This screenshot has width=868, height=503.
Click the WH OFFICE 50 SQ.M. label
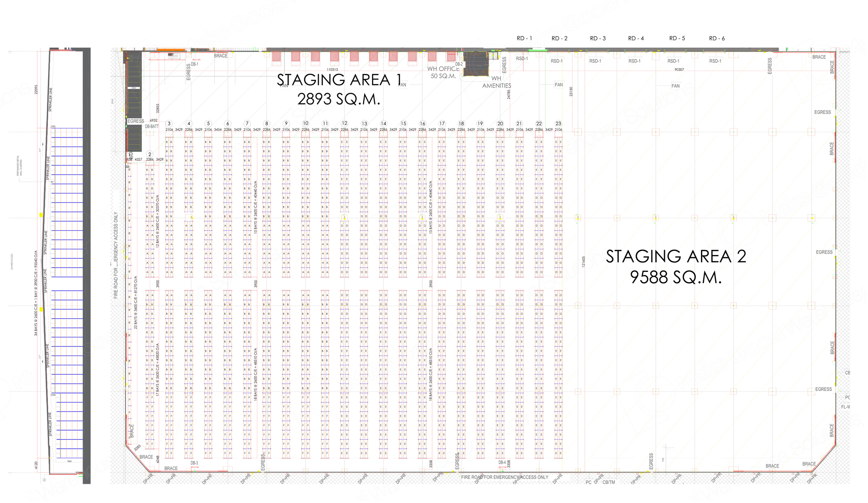(x=443, y=72)
